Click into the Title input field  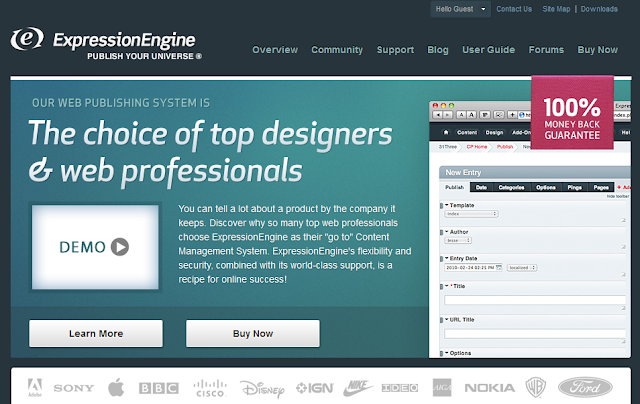[x=535, y=300]
